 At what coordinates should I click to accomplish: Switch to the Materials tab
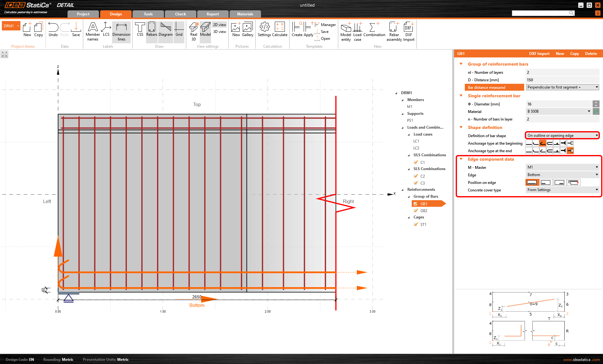pyautogui.click(x=245, y=14)
